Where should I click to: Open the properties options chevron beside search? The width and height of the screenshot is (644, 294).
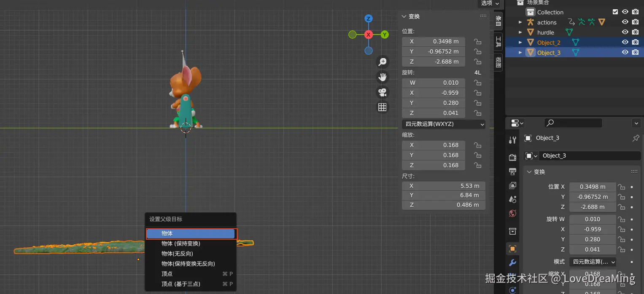pos(636,123)
